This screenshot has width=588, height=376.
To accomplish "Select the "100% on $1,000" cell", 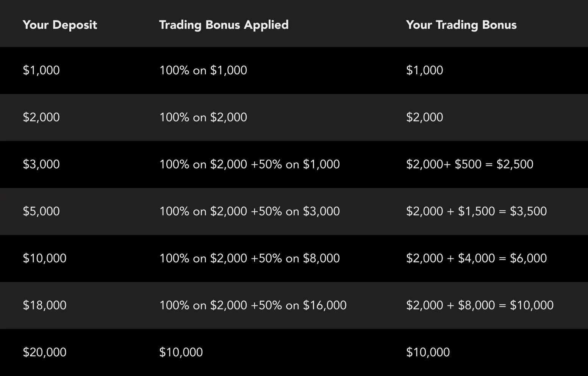I will (203, 70).
